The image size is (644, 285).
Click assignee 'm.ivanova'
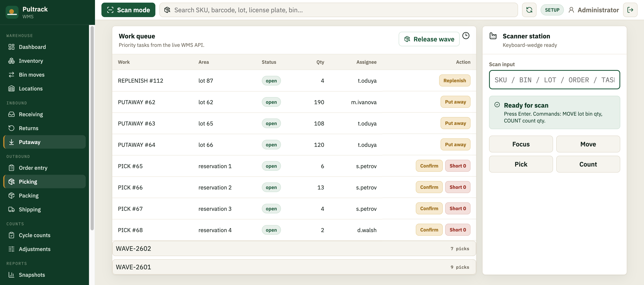[x=364, y=102]
